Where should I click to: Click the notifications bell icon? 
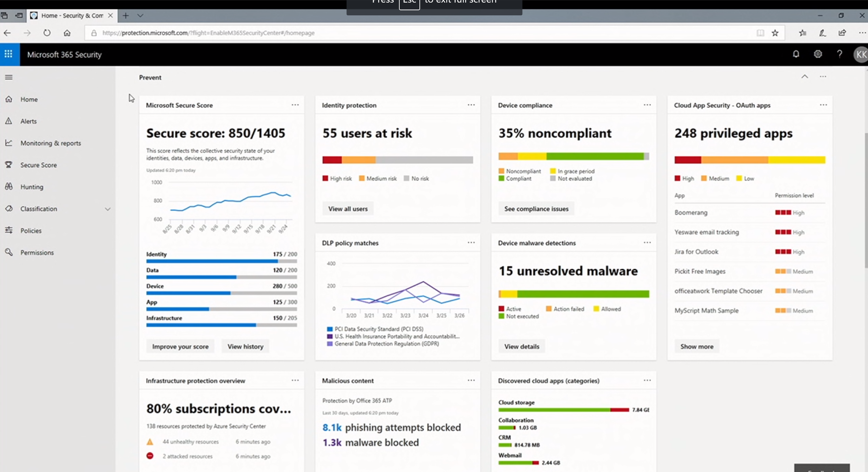tap(796, 54)
